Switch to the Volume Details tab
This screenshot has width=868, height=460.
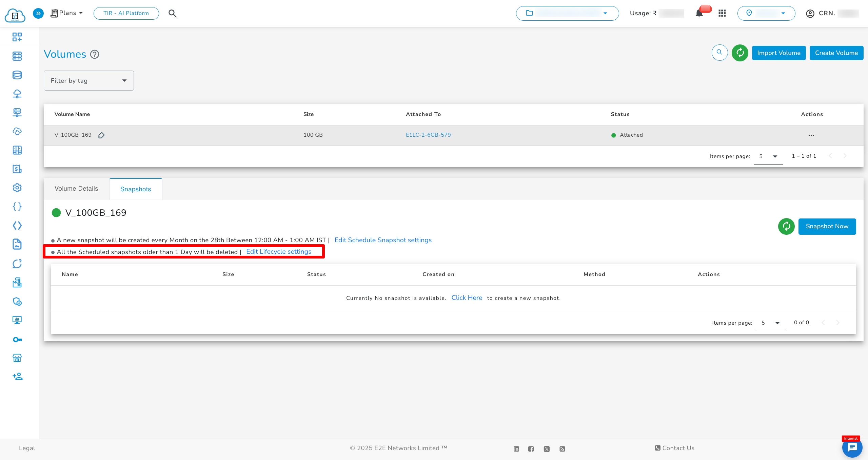coord(76,189)
